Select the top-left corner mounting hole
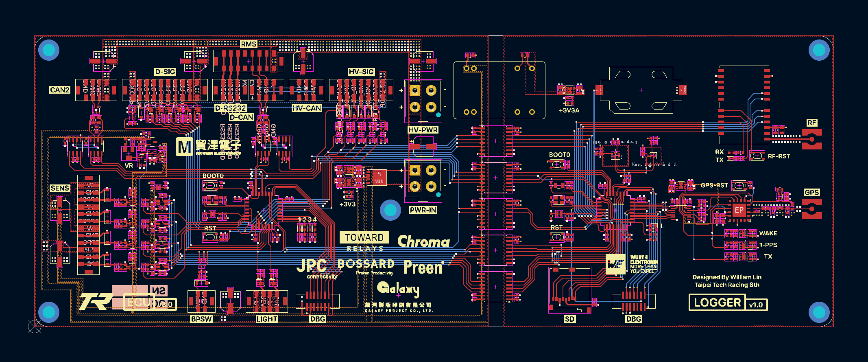This screenshot has width=868, height=362. pos(49,50)
